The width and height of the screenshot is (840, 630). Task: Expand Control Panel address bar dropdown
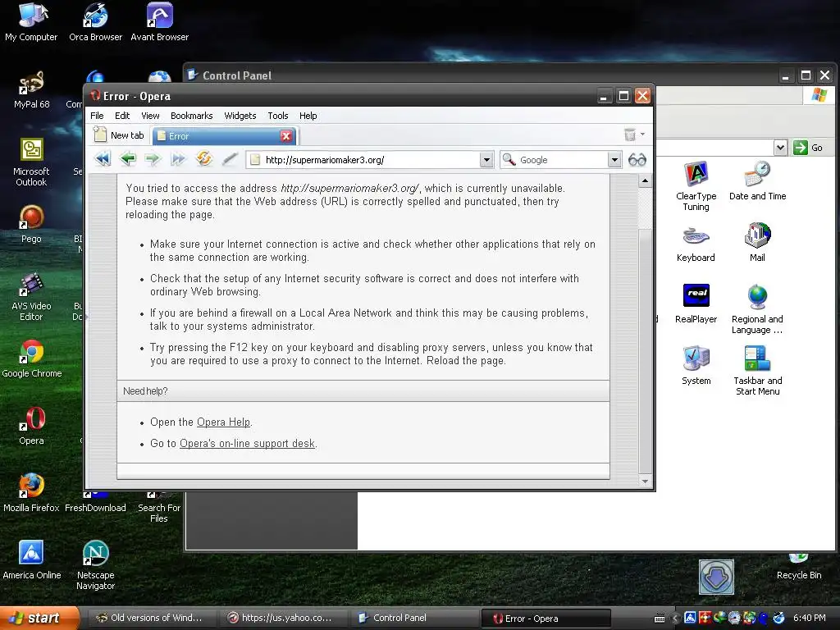pyautogui.click(x=780, y=148)
